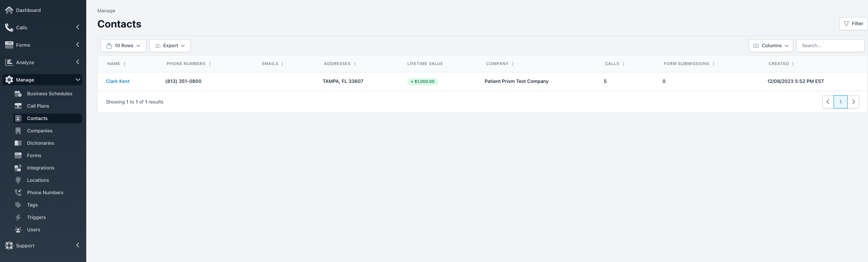The width and height of the screenshot is (868, 262).
Task: Click the +$1,000.00 lifetime value badge
Action: click(x=423, y=82)
